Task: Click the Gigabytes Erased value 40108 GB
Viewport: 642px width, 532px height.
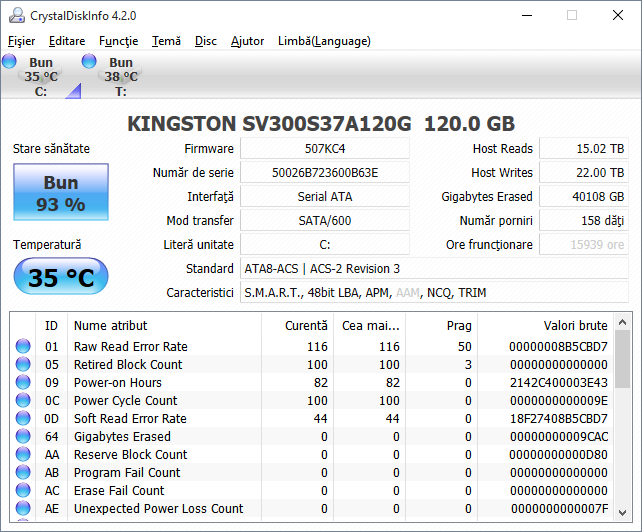Action: tap(584, 197)
